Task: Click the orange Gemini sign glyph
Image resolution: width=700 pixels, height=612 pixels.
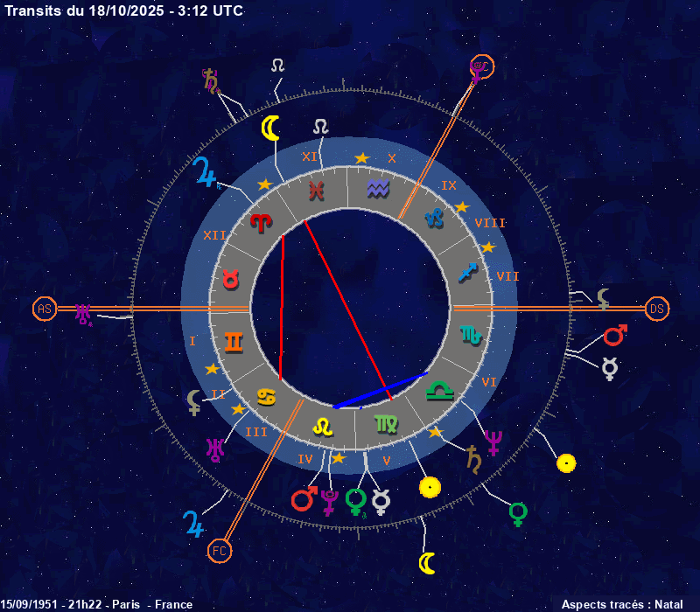Action: (234, 340)
